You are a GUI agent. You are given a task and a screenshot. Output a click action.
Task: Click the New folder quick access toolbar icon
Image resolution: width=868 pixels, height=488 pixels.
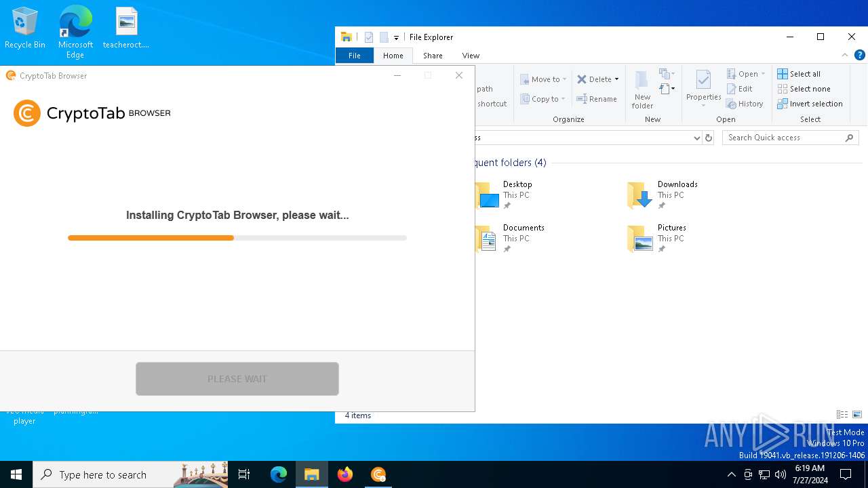[383, 37]
